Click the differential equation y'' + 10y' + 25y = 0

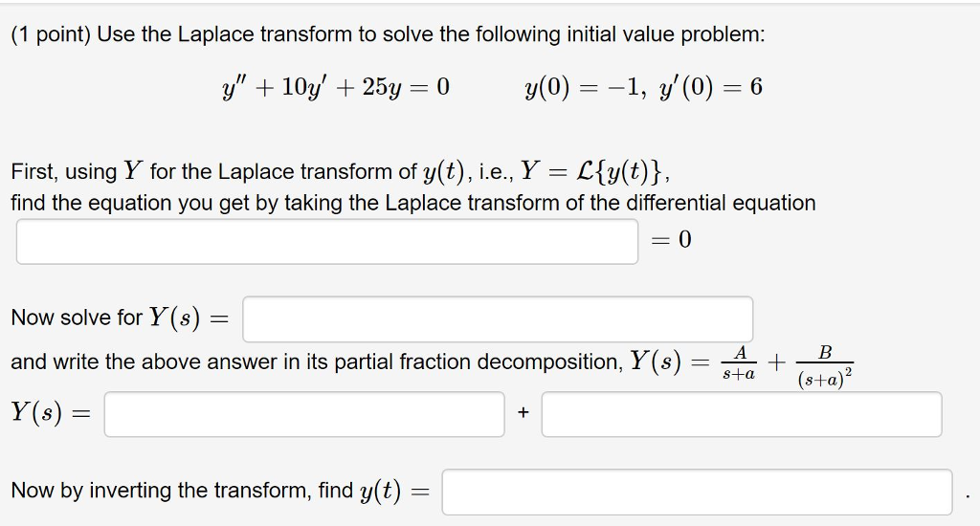coord(336,87)
